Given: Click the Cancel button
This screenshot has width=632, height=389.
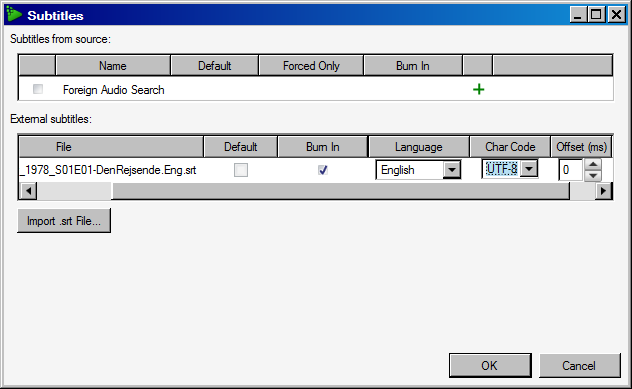Looking at the screenshot, I should tap(580, 366).
